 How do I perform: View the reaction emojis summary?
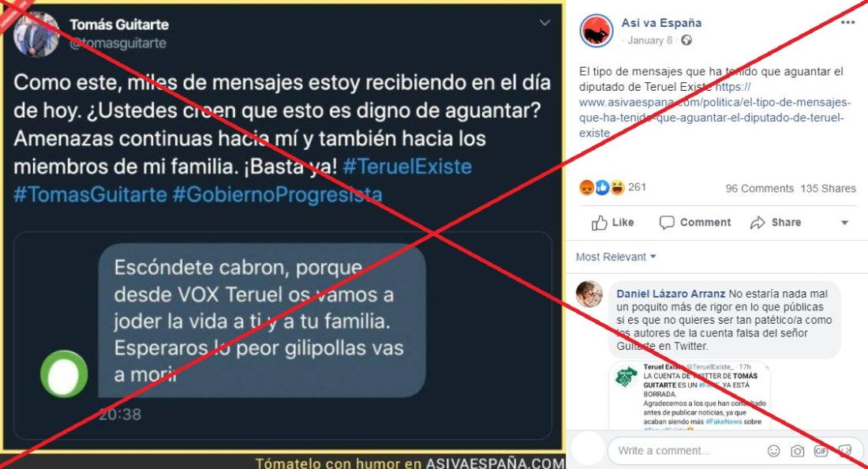[602, 188]
